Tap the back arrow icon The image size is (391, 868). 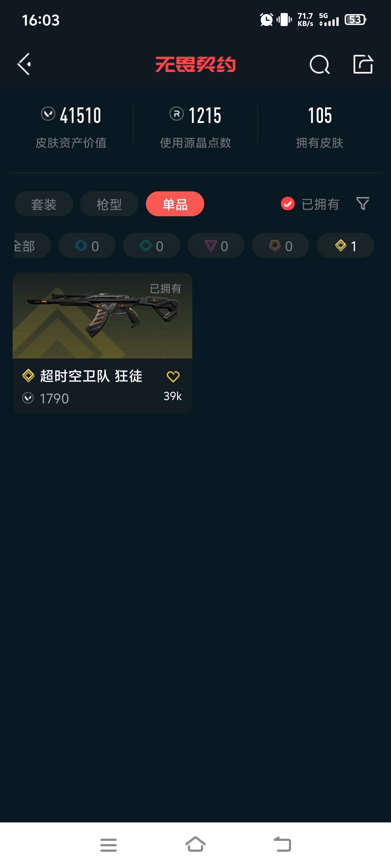click(24, 64)
